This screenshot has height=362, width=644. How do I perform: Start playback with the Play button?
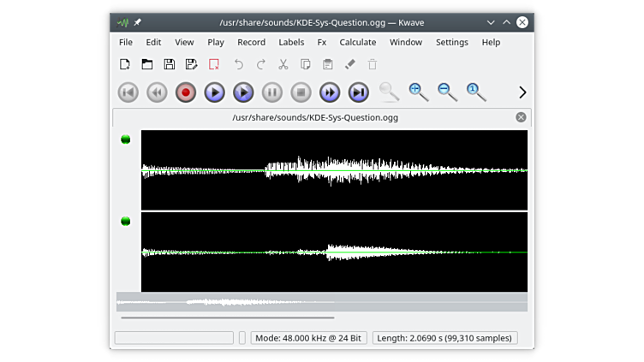point(214,92)
